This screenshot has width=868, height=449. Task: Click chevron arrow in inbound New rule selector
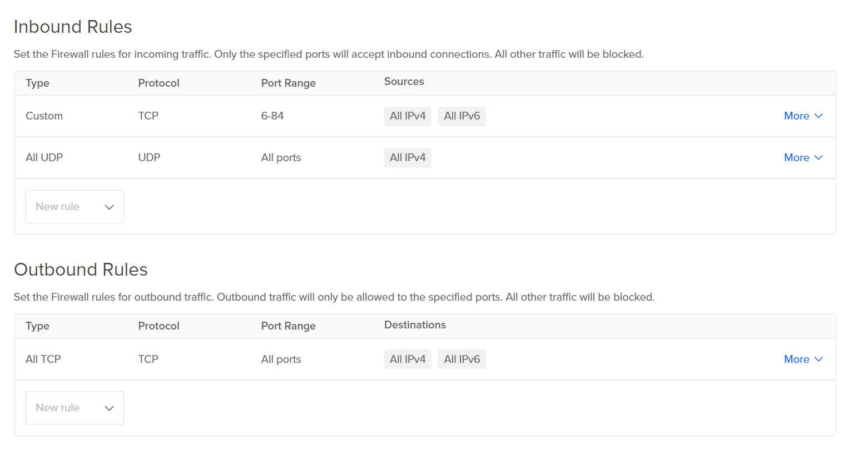click(110, 207)
